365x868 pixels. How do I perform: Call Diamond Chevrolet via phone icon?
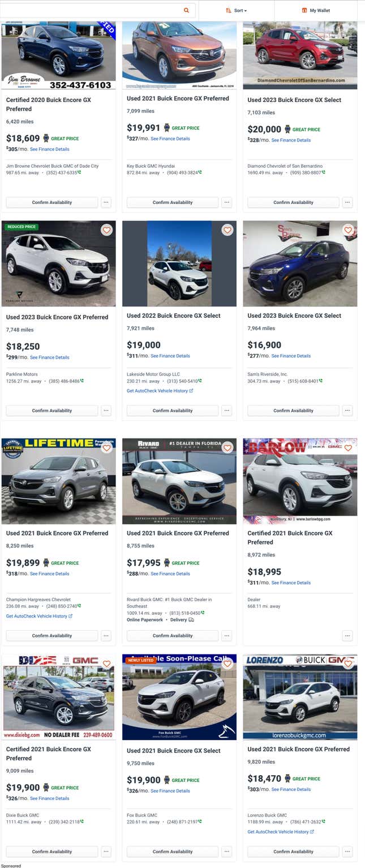click(324, 172)
